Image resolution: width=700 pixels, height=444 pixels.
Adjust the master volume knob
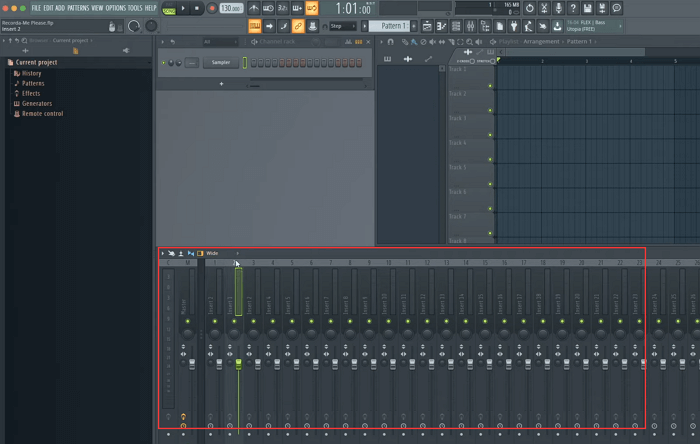tap(133, 26)
